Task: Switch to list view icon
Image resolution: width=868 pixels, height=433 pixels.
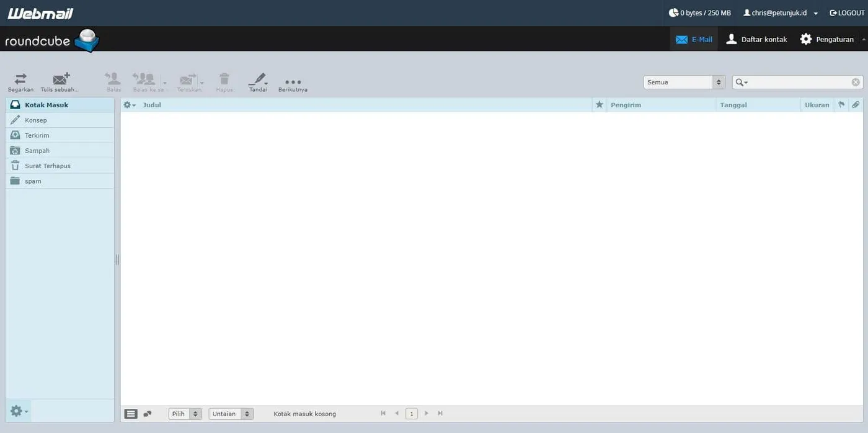Action: (131, 414)
